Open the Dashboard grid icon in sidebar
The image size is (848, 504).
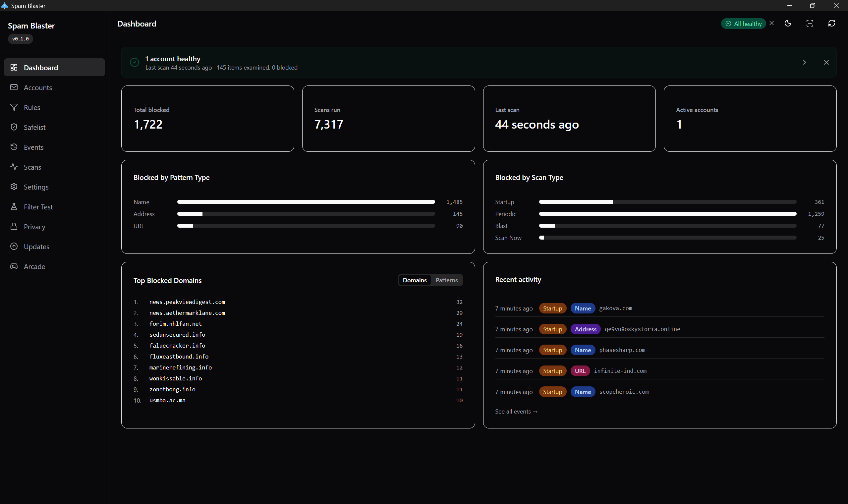pos(14,67)
